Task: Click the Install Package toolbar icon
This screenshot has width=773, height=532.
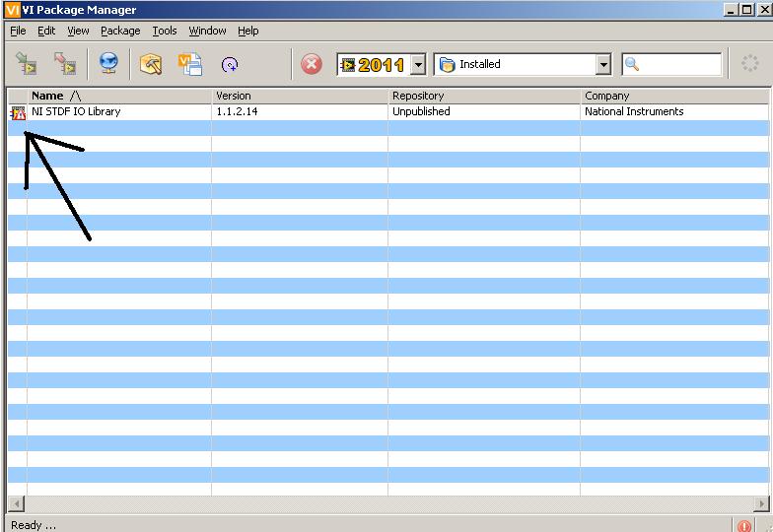Action: [x=26, y=63]
